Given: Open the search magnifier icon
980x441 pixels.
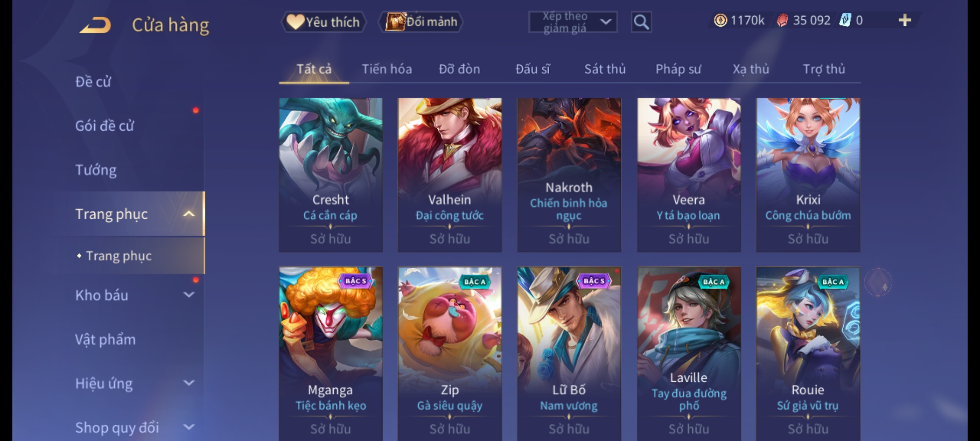Looking at the screenshot, I should click(641, 22).
